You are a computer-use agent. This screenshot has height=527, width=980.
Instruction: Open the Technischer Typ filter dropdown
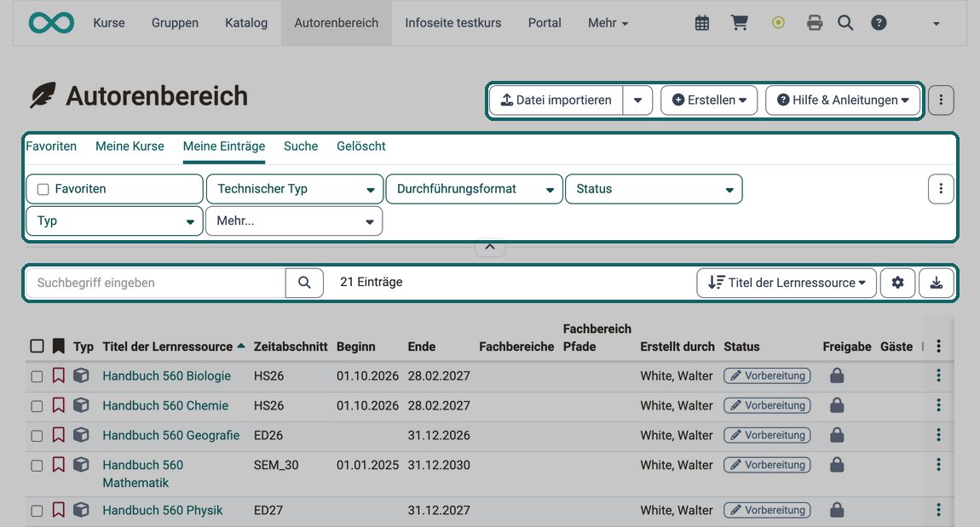tap(294, 188)
